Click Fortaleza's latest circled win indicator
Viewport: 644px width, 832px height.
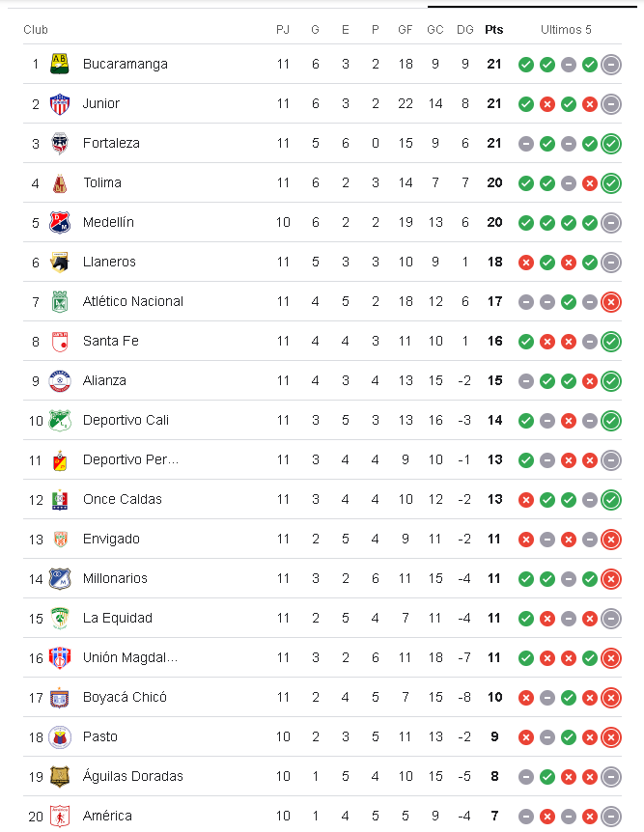pos(611,144)
